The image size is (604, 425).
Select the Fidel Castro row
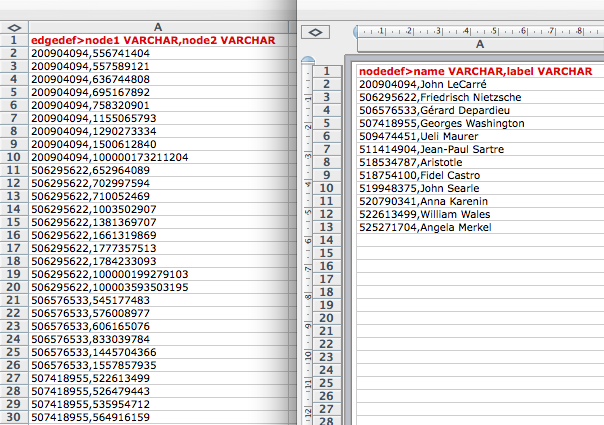pyautogui.click(x=480, y=175)
